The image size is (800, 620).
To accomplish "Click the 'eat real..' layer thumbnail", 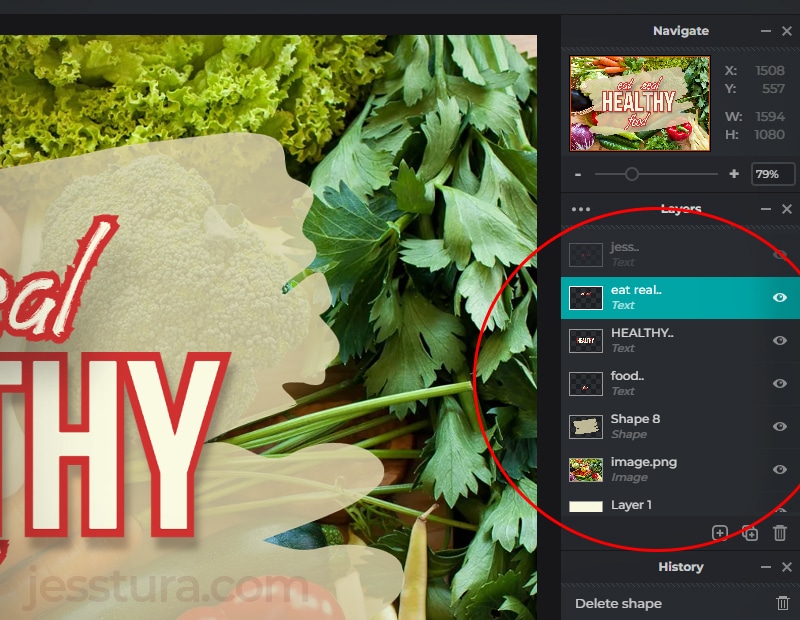I will coord(586,297).
